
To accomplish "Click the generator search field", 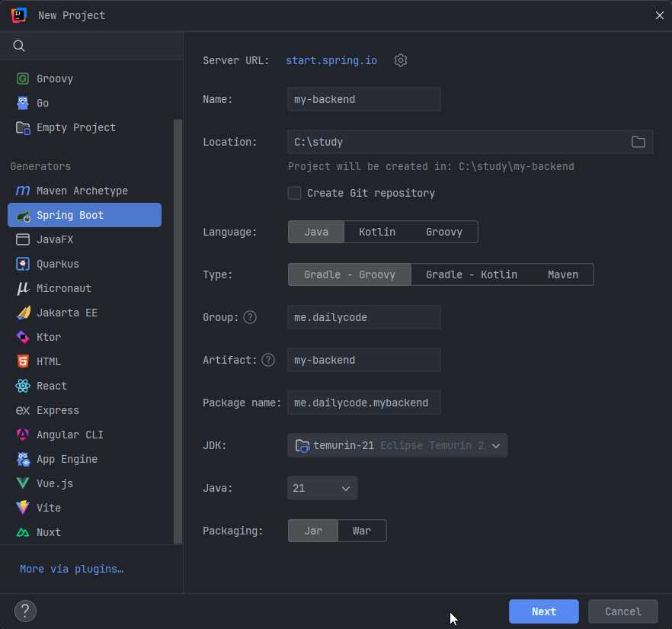I will click(91, 46).
